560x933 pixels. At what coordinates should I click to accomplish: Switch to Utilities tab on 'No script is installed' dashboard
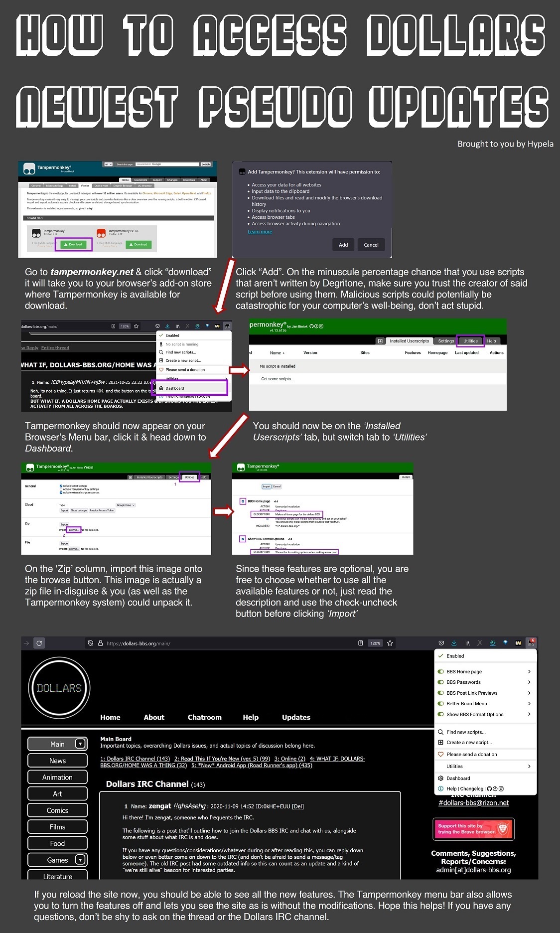point(470,341)
